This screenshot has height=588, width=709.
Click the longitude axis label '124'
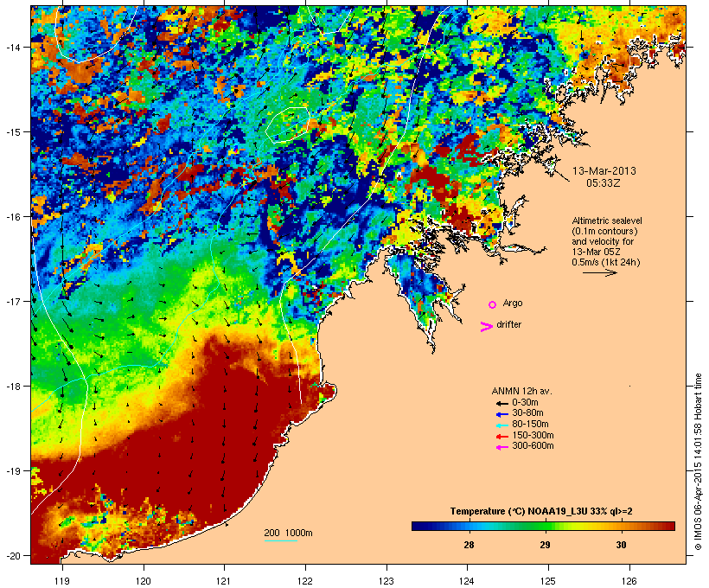[x=468, y=581]
